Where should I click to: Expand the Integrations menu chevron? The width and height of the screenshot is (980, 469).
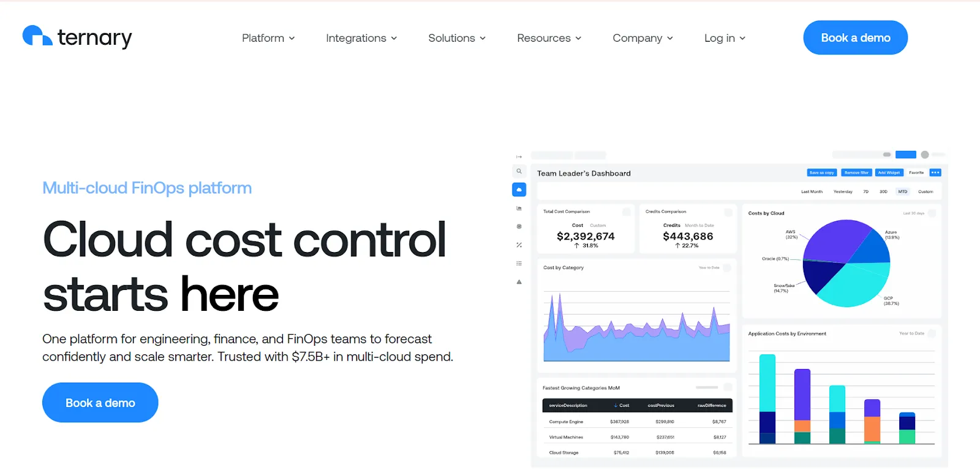point(394,38)
